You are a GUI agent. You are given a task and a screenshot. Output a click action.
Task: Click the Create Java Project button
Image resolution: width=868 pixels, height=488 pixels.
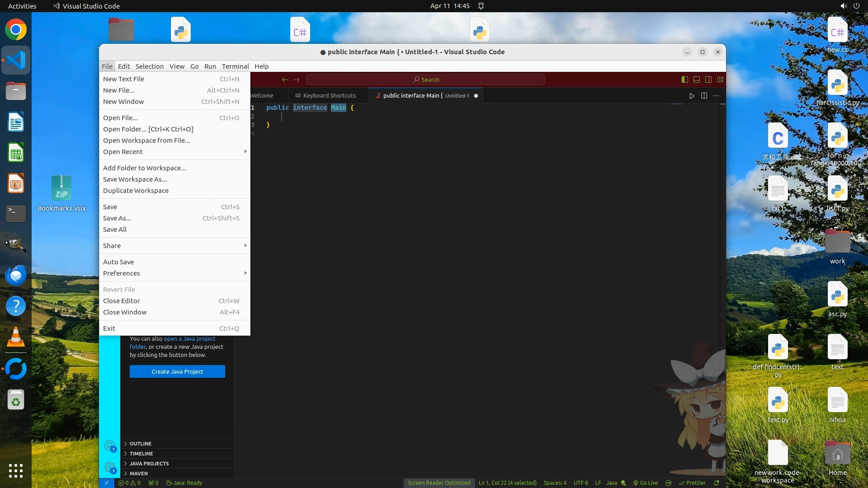[177, 371]
